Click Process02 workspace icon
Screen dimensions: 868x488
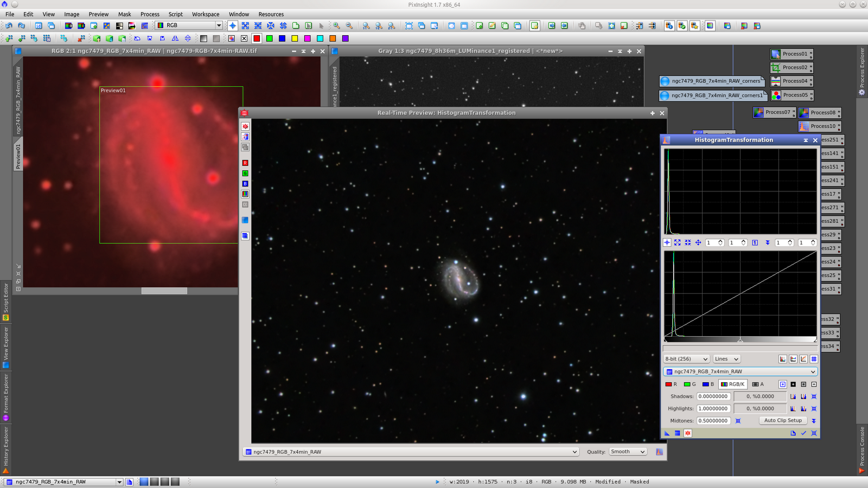792,67
